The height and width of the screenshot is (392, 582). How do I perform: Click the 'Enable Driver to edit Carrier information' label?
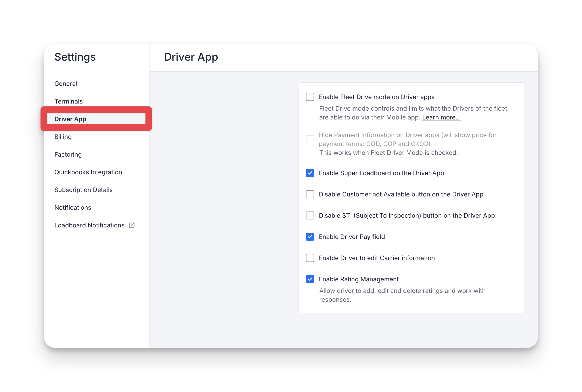(377, 258)
